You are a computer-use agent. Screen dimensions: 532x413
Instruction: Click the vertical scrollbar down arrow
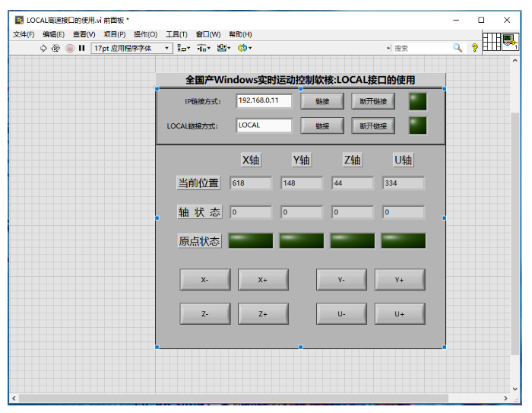[515, 389]
